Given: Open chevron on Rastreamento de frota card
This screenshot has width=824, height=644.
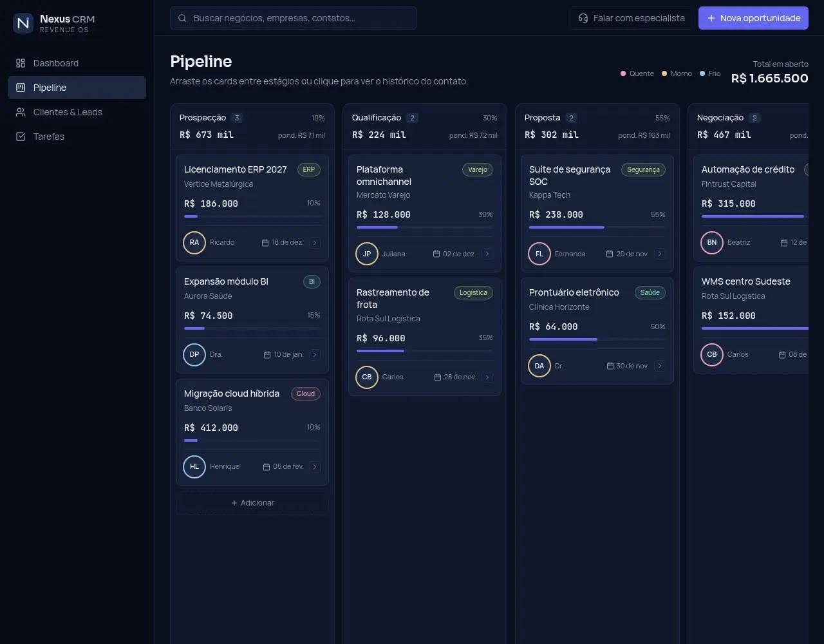Looking at the screenshot, I should [x=487, y=377].
